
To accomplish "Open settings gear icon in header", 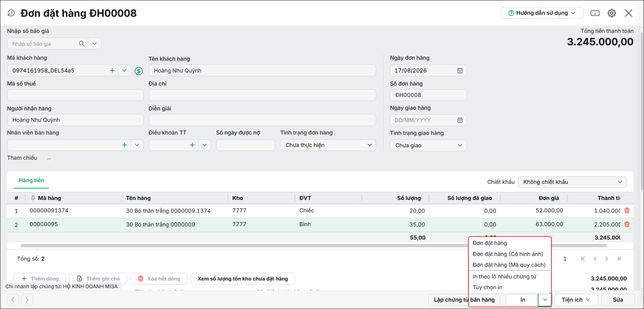I will click(x=612, y=13).
